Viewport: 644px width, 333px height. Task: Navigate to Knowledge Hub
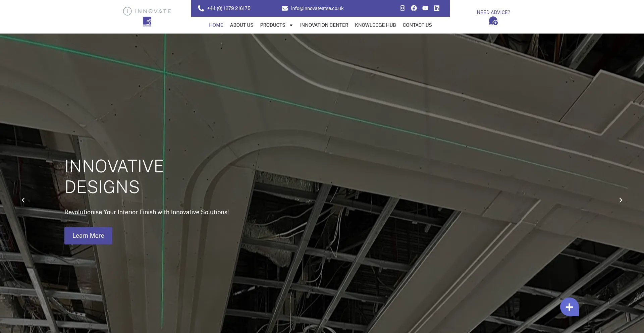375,25
